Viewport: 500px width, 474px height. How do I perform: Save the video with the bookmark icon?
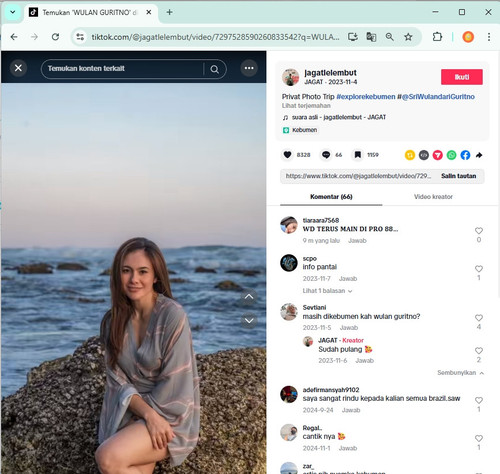coord(358,155)
